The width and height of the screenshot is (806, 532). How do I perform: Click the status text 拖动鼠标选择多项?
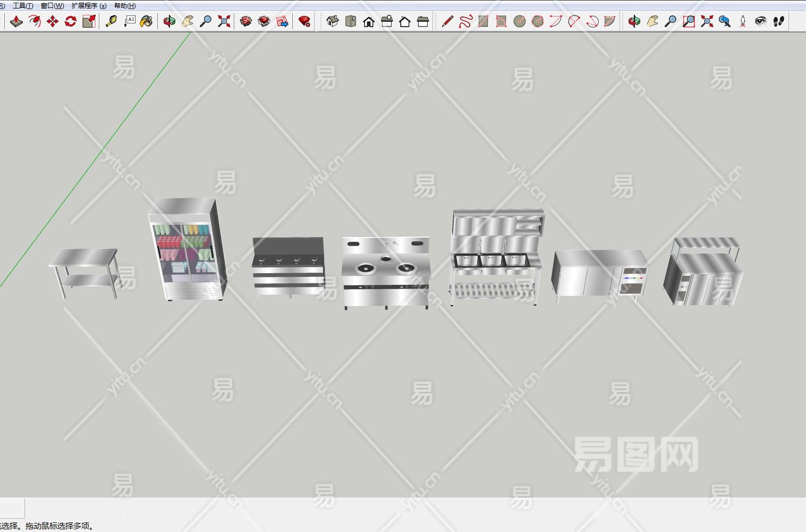60,526
